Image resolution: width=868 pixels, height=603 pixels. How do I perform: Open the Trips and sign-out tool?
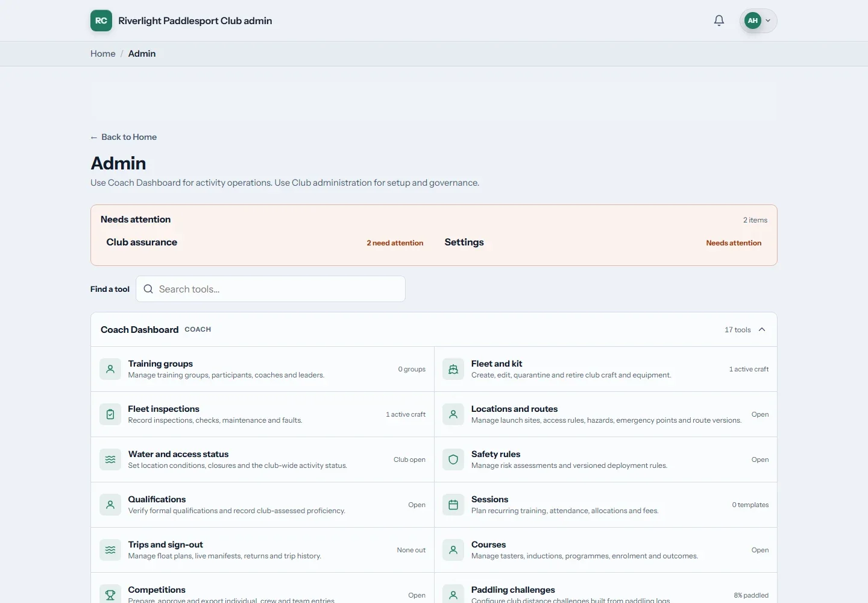pos(262,550)
